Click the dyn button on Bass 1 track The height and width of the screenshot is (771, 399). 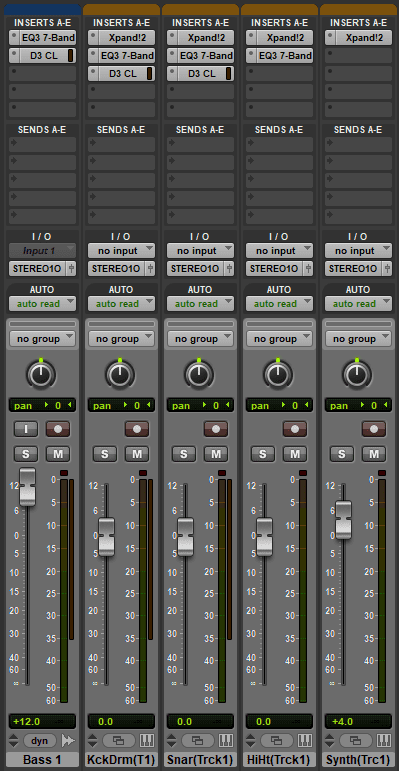click(40, 740)
